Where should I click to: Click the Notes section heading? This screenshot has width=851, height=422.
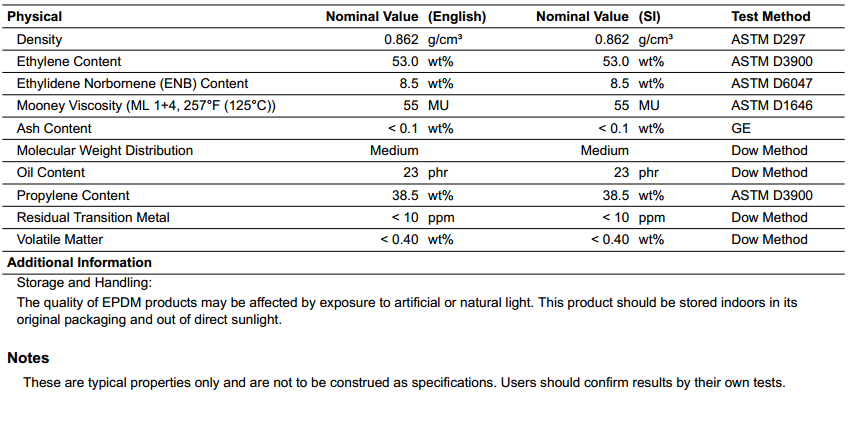coord(28,357)
